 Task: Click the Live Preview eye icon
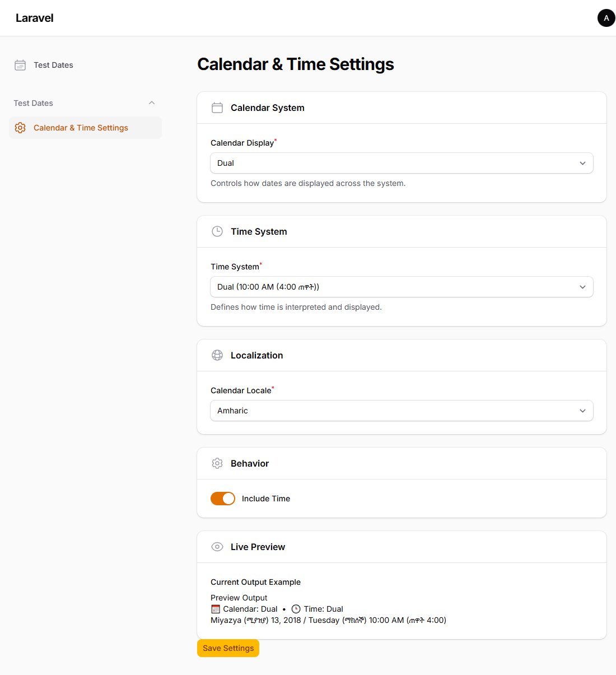click(x=217, y=547)
